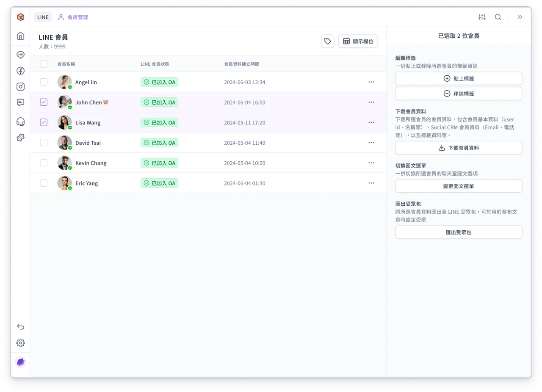Open the puzzle piece extensions icon

coord(20,137)
